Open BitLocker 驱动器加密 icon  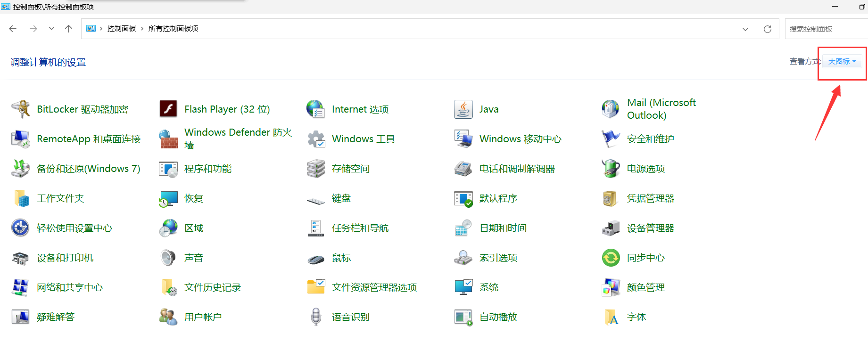[x=21, y=109]
